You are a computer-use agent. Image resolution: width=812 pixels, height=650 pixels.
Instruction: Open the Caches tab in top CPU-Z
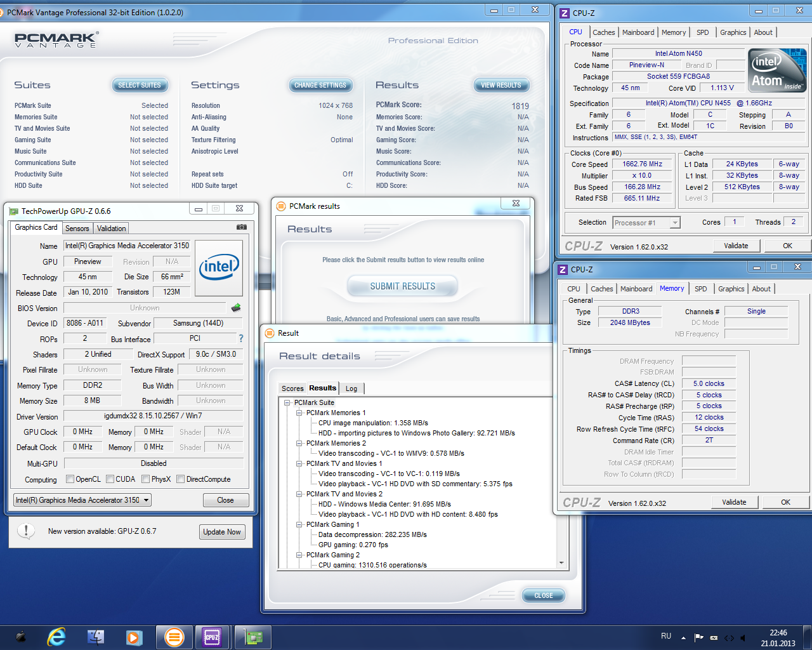[x=604, y=32]
